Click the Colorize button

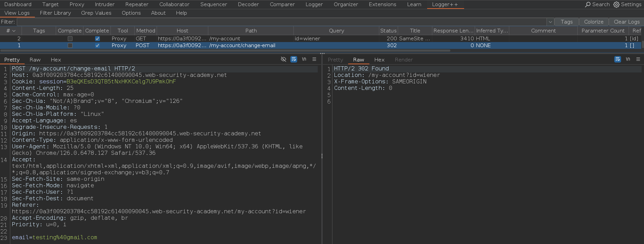[594, 22]
